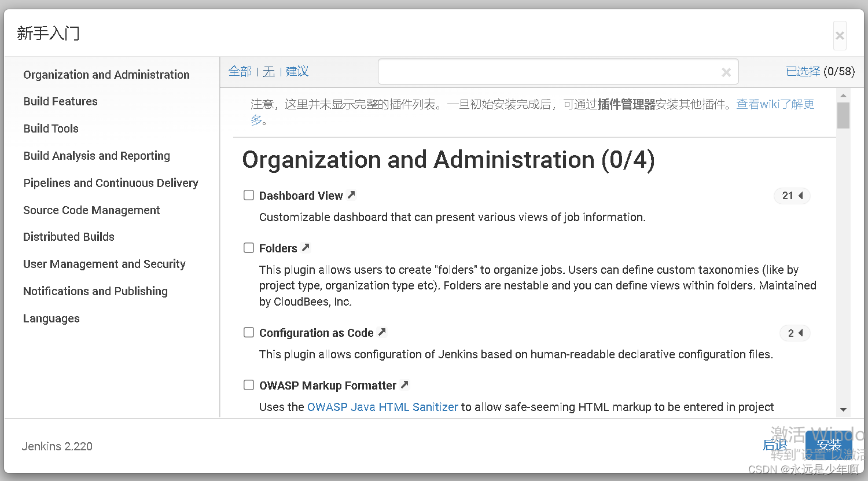Go to Distributed Builds category
Screen dimensions: 868x481
click(69, 237)
